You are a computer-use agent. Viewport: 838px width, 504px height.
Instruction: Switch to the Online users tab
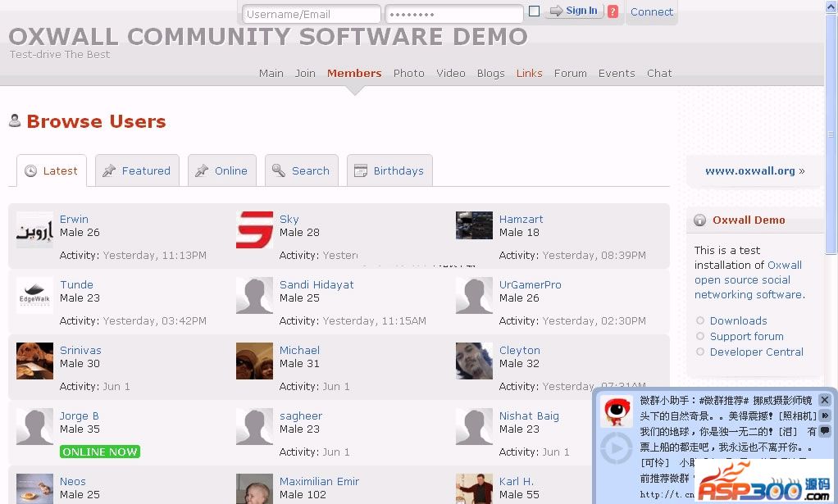tap(221, 170)
